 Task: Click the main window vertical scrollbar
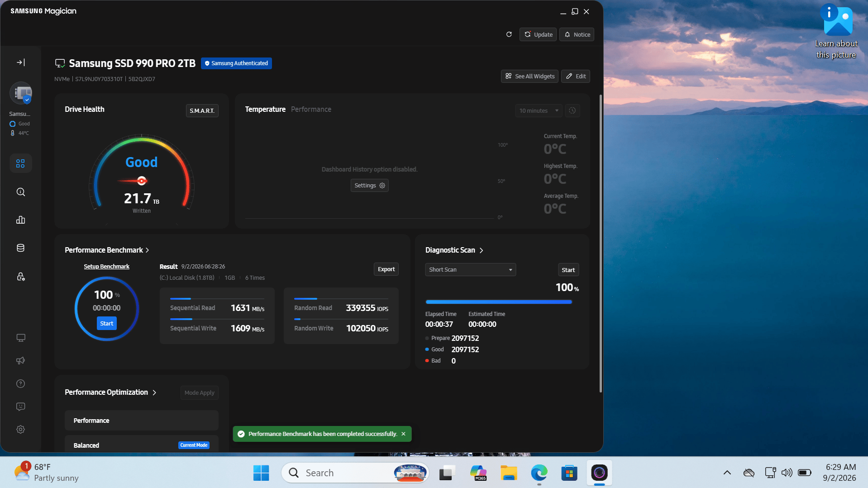click(601, 244)
